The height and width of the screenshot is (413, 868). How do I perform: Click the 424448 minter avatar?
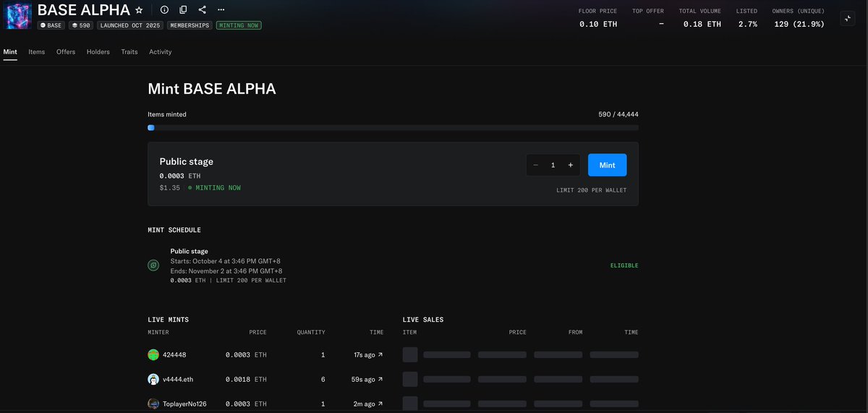tap(153, 354)
